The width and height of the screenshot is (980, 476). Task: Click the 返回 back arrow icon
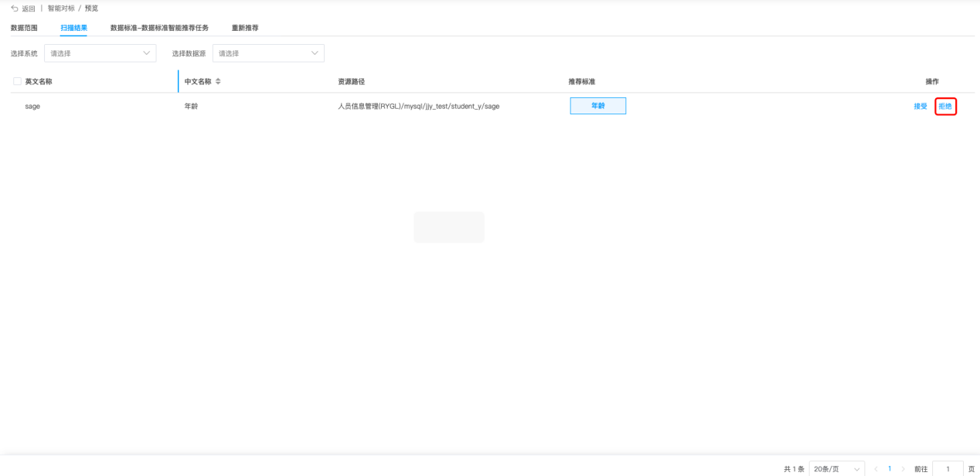(15, 8)
